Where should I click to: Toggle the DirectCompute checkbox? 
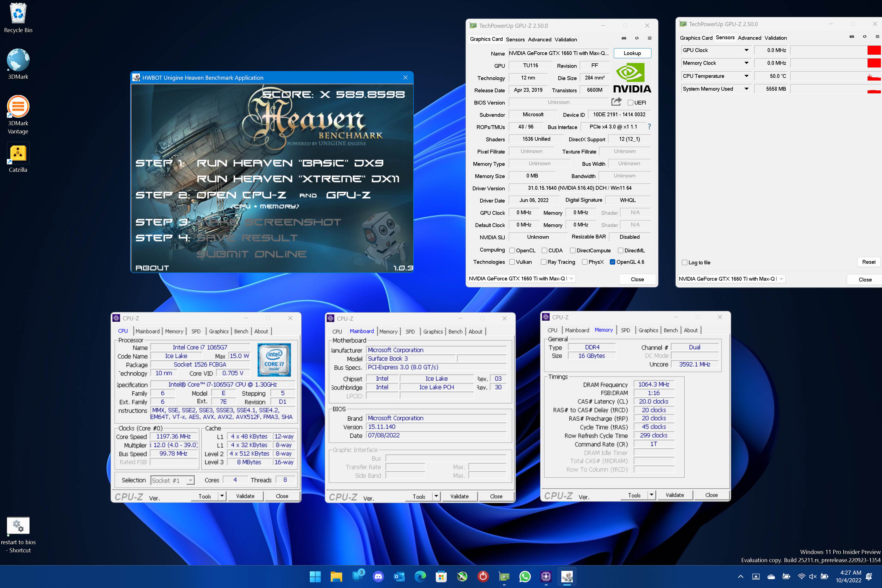(573, 250)
